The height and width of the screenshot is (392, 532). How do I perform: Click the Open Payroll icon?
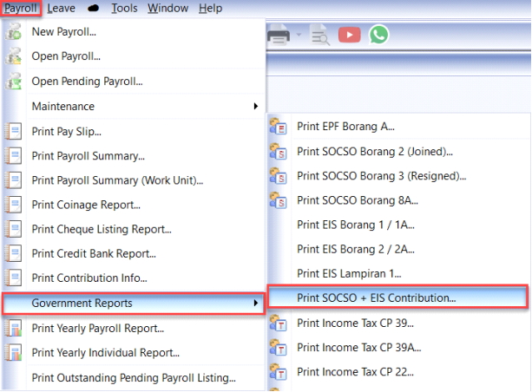(x=13, y=56)
